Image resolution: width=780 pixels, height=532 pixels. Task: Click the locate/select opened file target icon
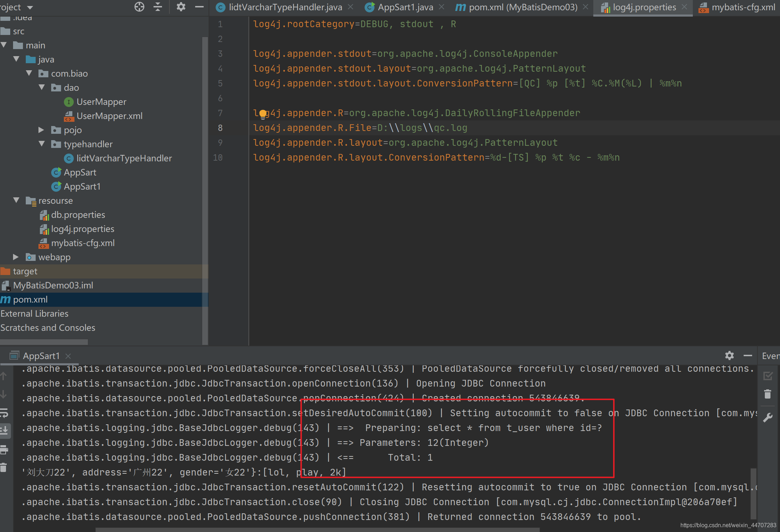pos(139,7)
